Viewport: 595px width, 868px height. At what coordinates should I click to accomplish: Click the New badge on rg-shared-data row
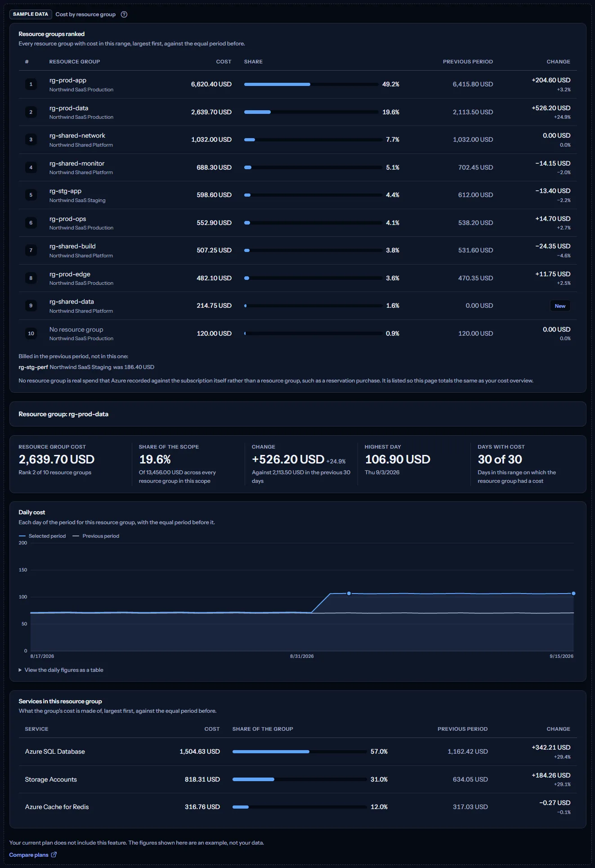pyautogui.click(x=560, y=306)
